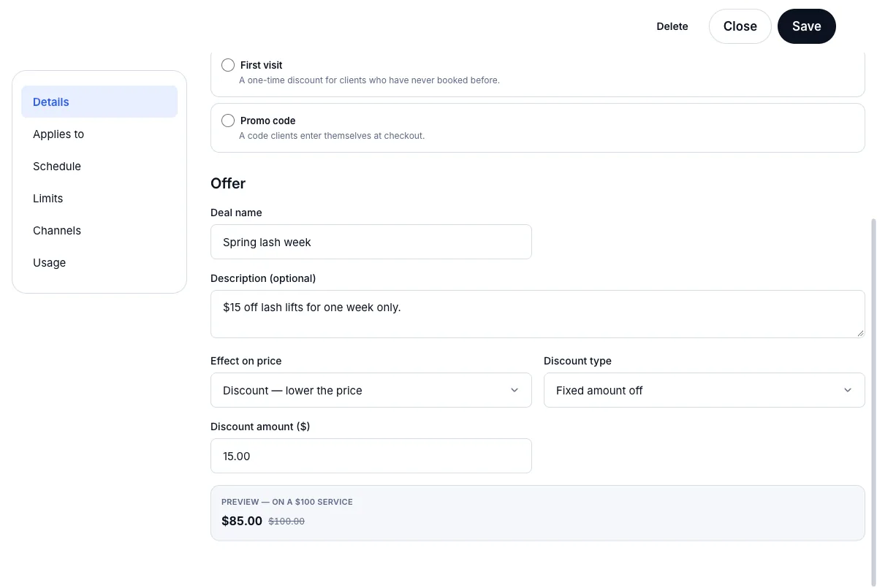Click chevron arrow on Fixed amount off
This screenshot has width=877, height=588.
pyautogui.click(x=848, y=390)
